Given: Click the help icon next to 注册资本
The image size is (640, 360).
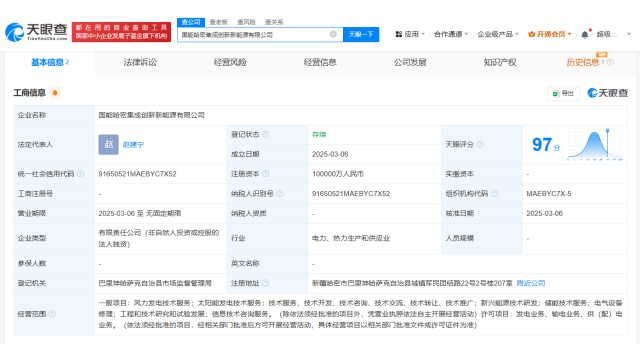Looking at the screenshot, I should coord(266,174).
